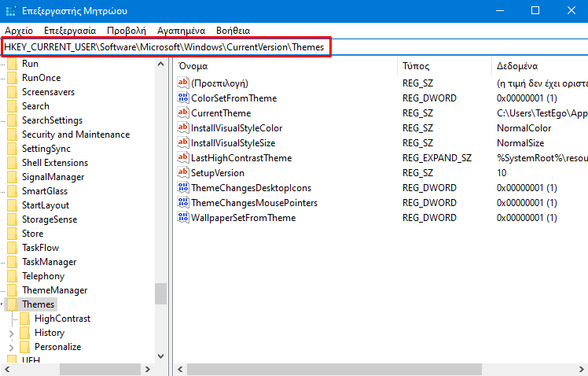Select the InstallVisualStyleColor value icon
Screen dimensions: 588x376
tap(183, 127)
